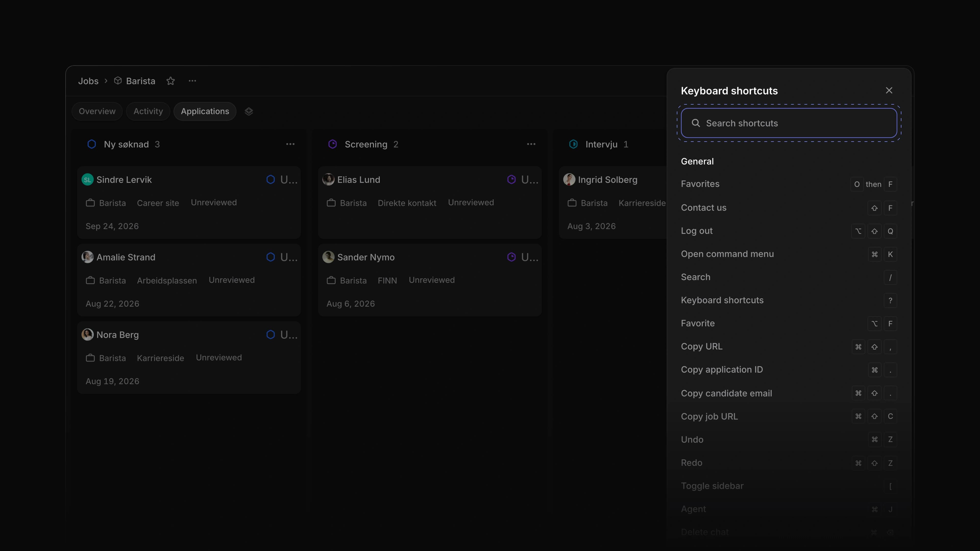Click the Favorites shortcut row
Screen dimensions: 980x551
click(x=789, y=184)
